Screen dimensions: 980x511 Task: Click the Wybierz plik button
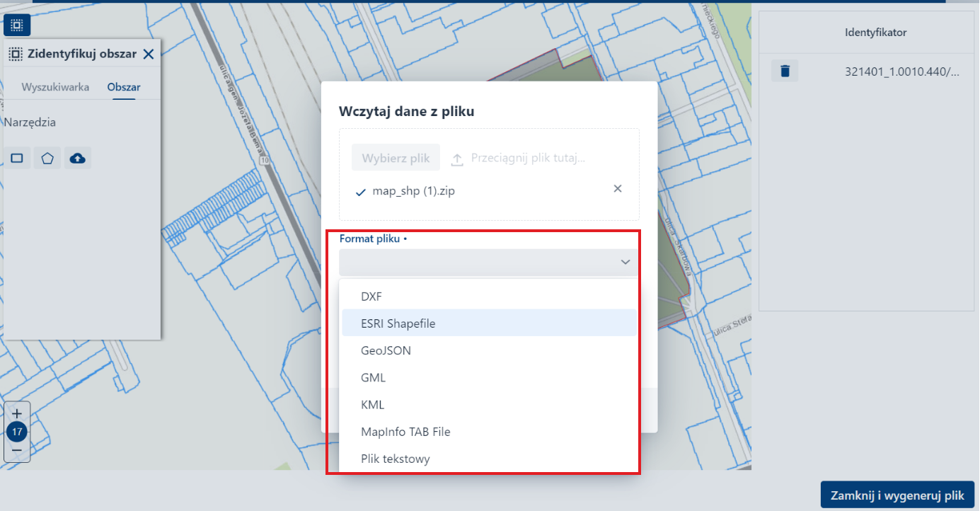(x=396, y=157)
